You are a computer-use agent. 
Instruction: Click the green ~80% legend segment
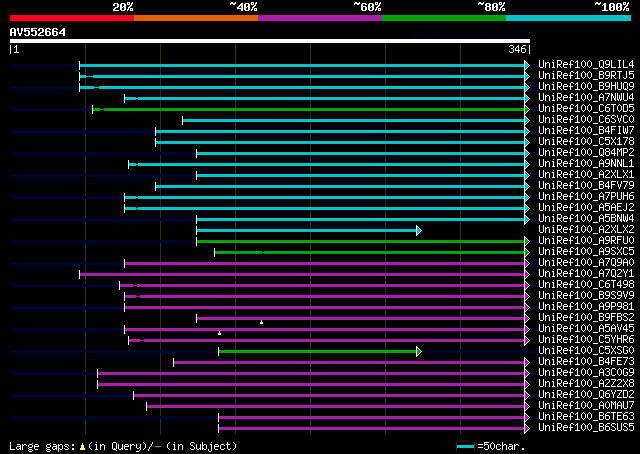(444, 18)
